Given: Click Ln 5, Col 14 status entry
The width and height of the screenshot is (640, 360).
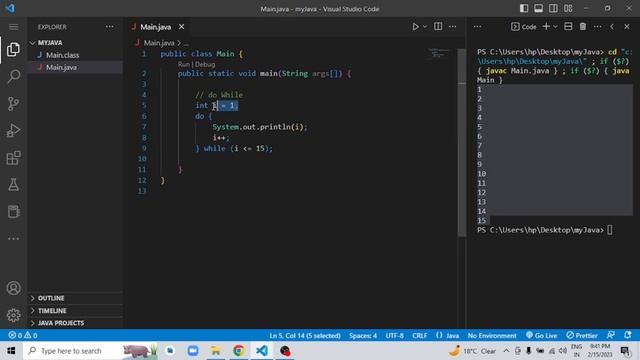Looking at the screenshot, I should pos(304,336).
